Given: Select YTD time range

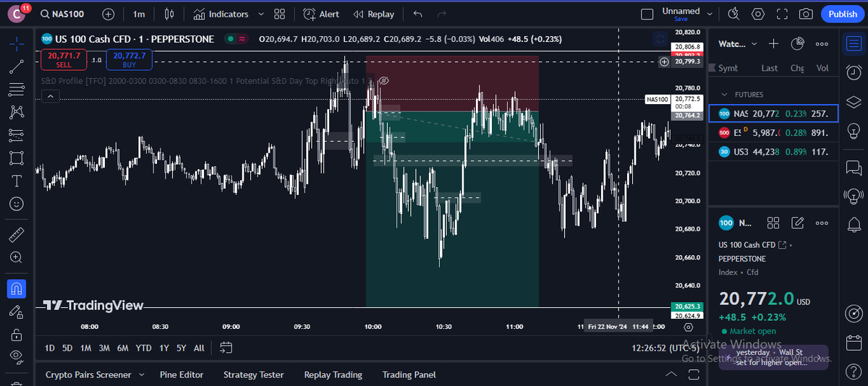Looking at the screenshot, I should click(x=143, y=348).
